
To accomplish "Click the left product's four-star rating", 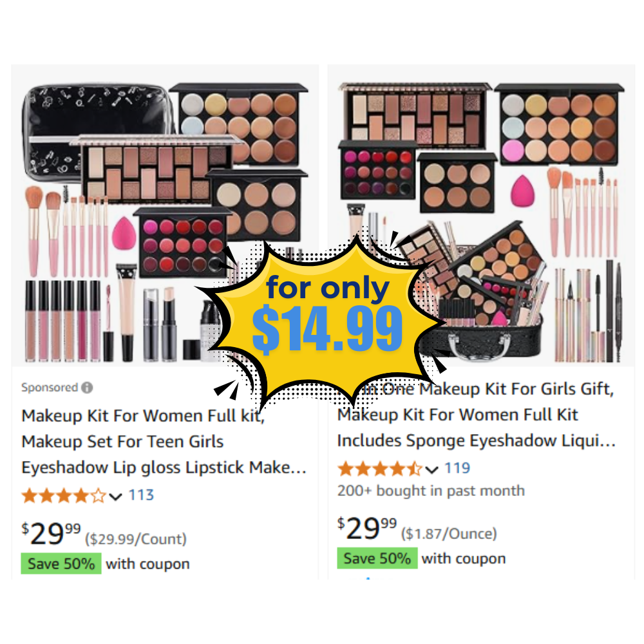I will pos(64,496).
